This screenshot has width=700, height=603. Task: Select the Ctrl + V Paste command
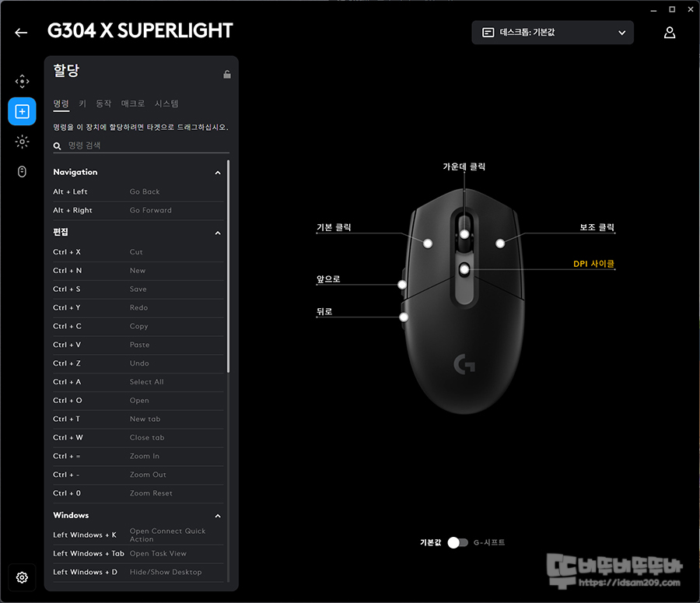click(x=138, y=345)
